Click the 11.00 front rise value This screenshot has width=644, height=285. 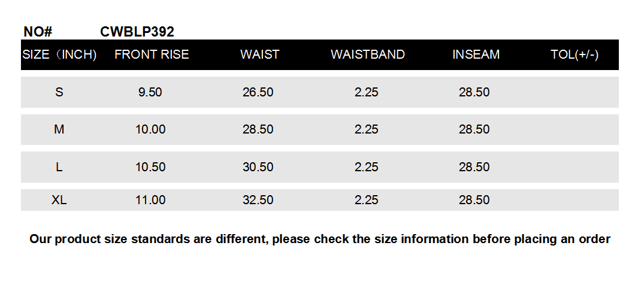150,200
